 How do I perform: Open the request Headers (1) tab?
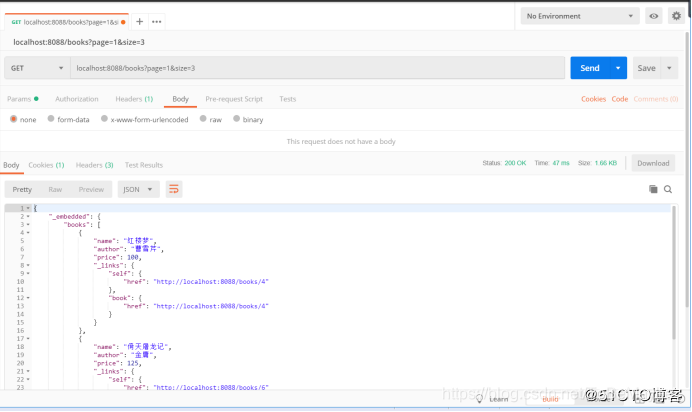134,99
